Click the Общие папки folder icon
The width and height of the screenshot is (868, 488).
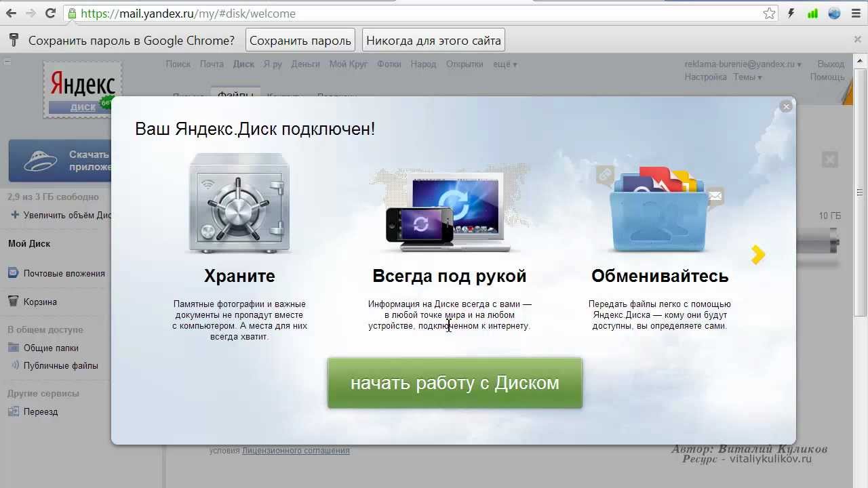point(13,348)
